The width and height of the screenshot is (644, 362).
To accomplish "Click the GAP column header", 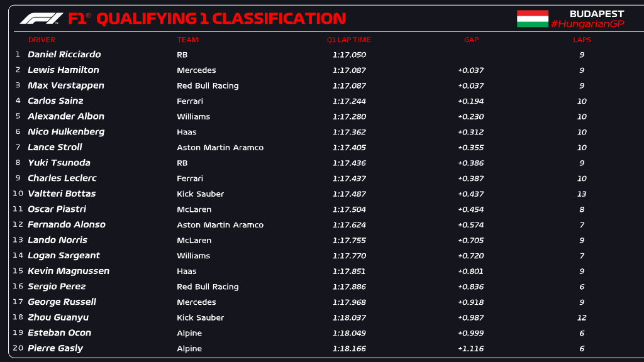I will tap(471, 40).
